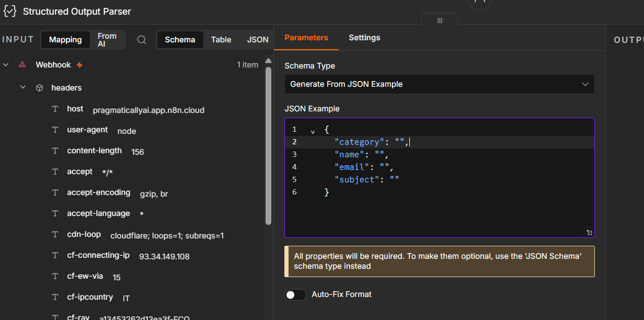644x320 pixels.
Task: Enable the Auto-Fix Format toggle
Action: click(295, 295)
